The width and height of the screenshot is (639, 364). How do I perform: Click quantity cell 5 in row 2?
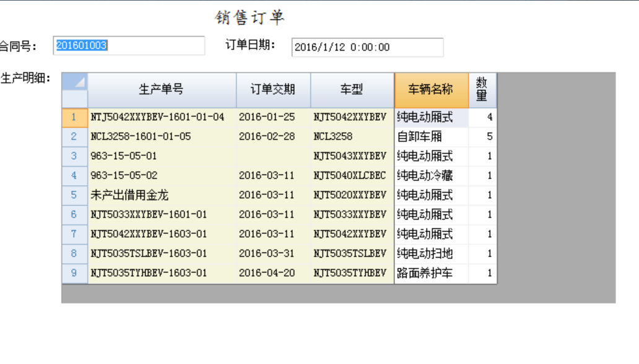(x=483, y=137)
